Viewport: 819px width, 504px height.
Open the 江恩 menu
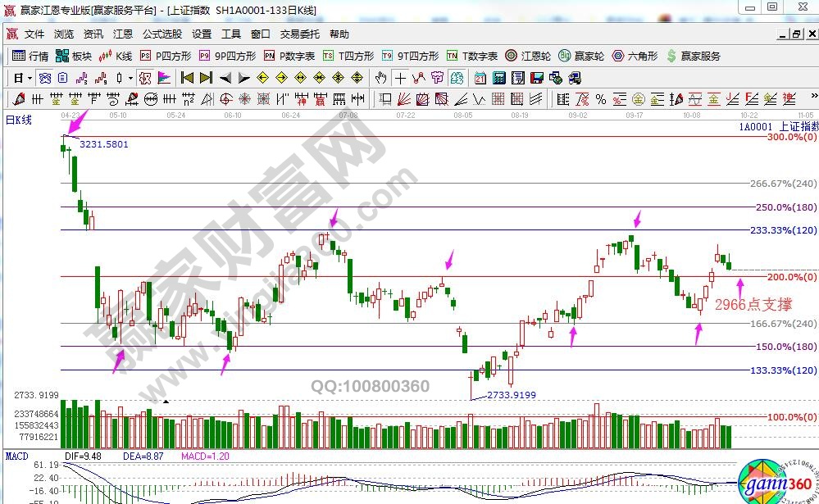click(123, 34)
